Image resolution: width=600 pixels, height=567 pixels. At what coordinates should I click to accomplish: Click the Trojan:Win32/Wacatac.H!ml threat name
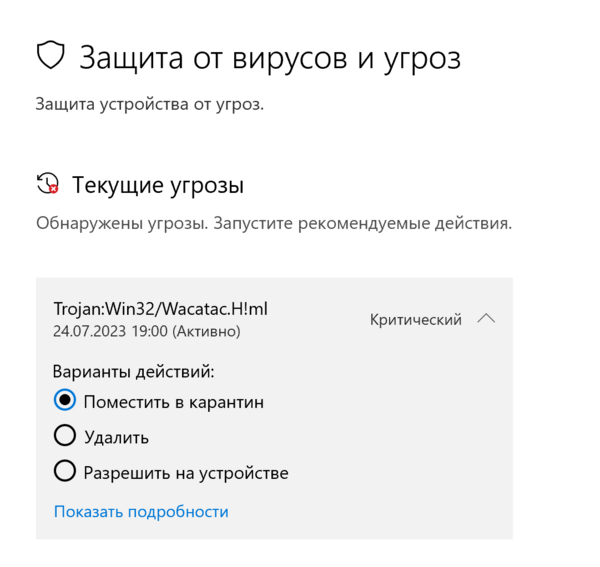click(160, 309)
